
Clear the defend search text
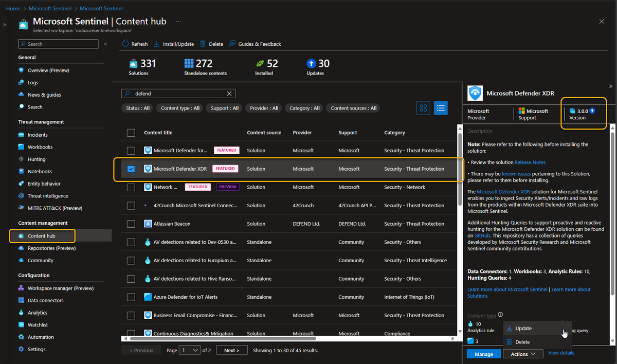pyautogui.click(x=229, y=94)
